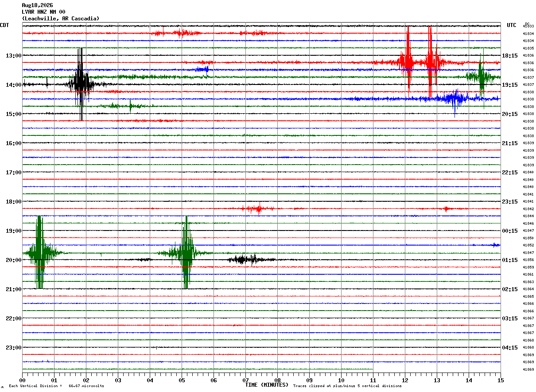The height and width of the screenshot is (392, 536).
Task: Click the '17:00' CDT time label
Action: point(14,173)
